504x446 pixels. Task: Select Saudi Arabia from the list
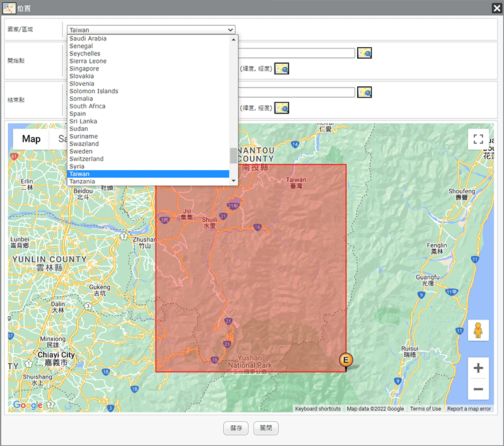[149, 38]
